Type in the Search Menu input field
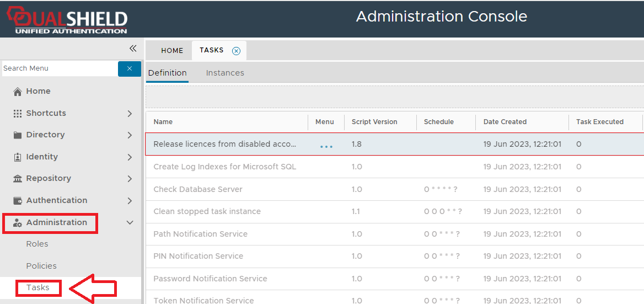The width and height of the screenshot is (644, 304). (x=59, y=68)
